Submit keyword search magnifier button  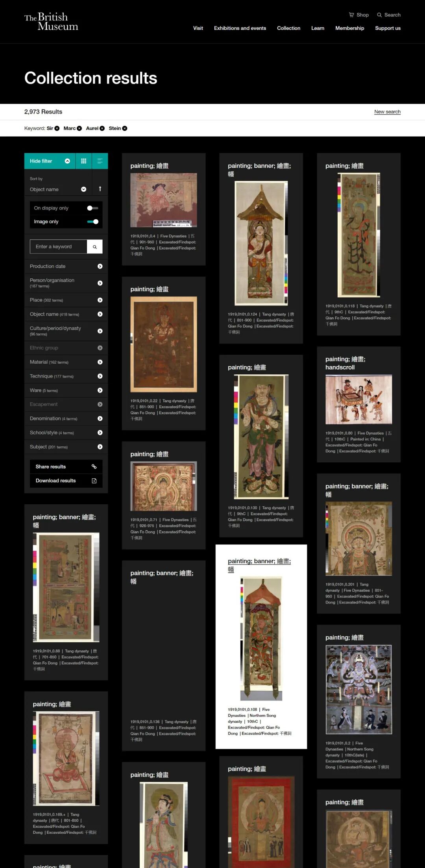point(95,247)
